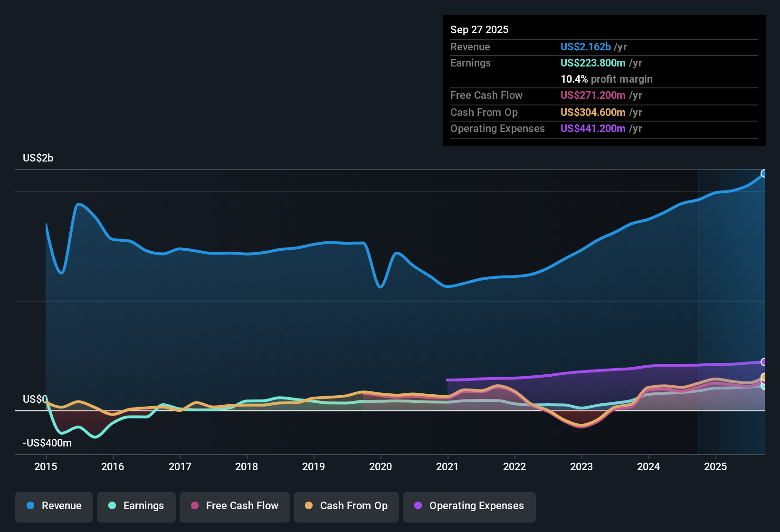Click the orange Cash From Op legend dot
Viewport: 780px width, 532px height.
(x=308, y=506)
